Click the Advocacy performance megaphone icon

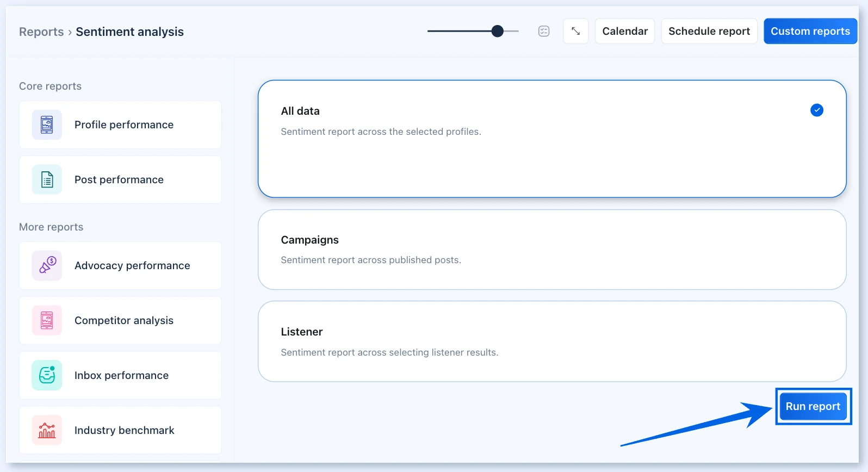pyautogui.click(x=47, y=265)
